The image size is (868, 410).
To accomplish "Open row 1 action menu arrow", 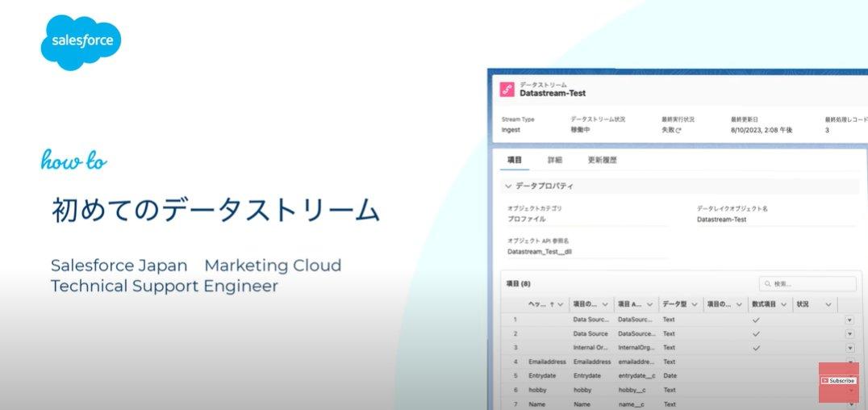I will point(849,320).
